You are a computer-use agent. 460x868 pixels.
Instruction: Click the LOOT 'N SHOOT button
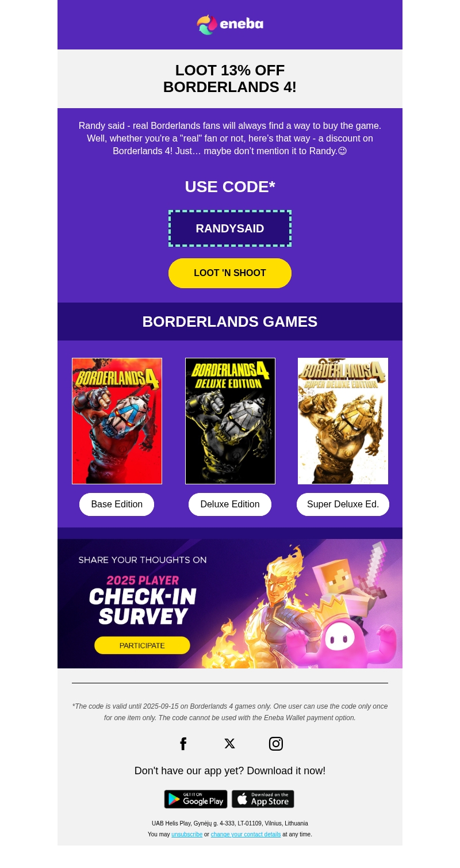[230, 273]
